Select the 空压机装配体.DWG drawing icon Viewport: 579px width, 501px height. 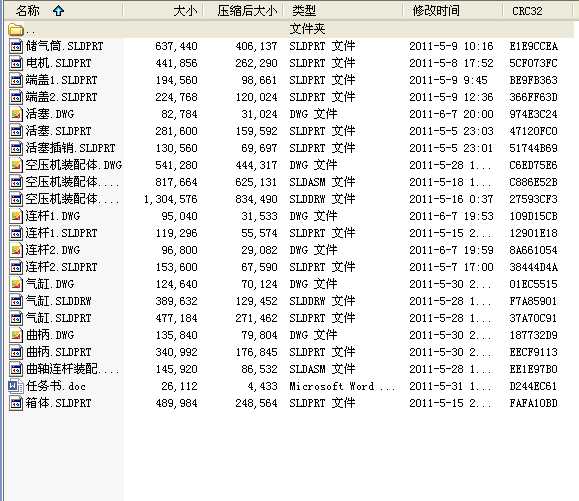click(x=16, y=165)
